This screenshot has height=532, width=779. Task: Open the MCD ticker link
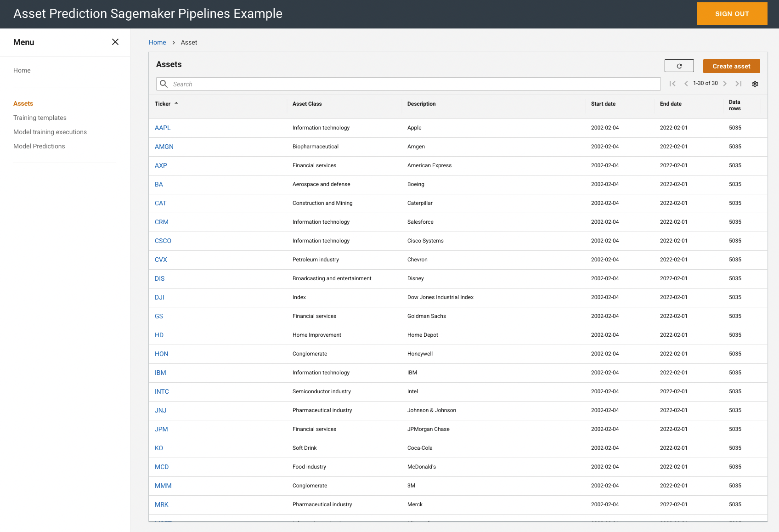point(162,467)
